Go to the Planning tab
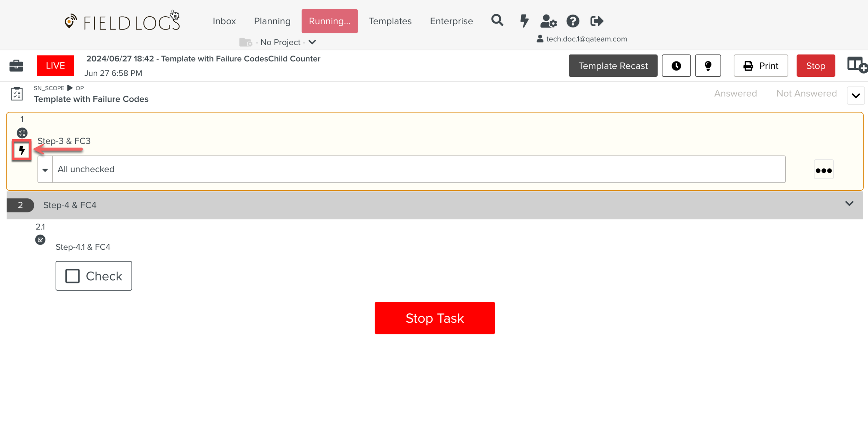Screen dimensions: 868x447 pos(272,21)
